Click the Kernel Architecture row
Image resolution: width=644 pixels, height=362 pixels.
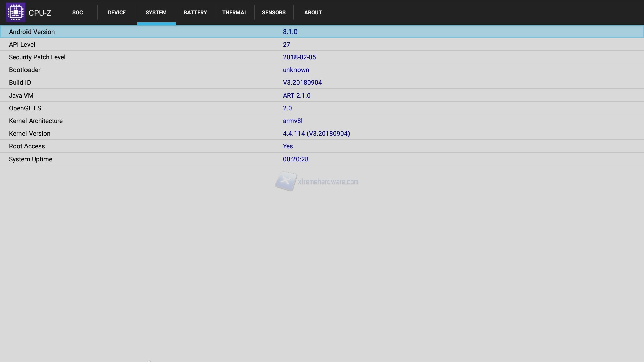[x=322, y=121]
